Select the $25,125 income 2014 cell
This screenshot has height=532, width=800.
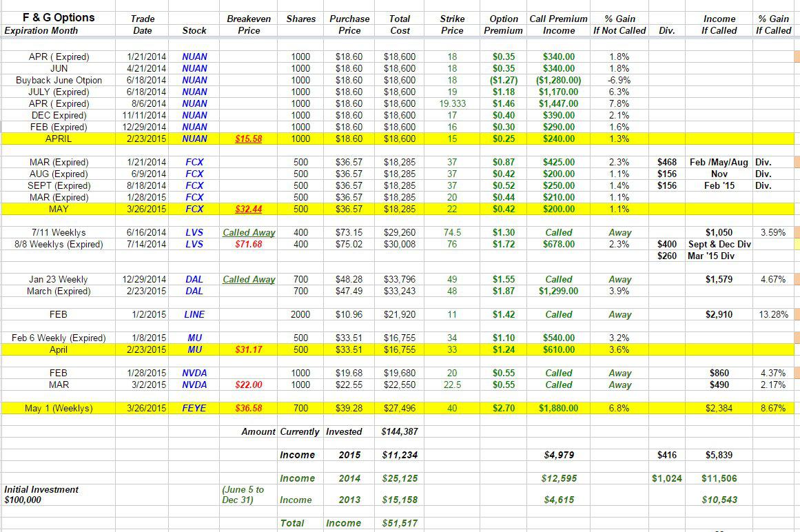pos(400,479)
